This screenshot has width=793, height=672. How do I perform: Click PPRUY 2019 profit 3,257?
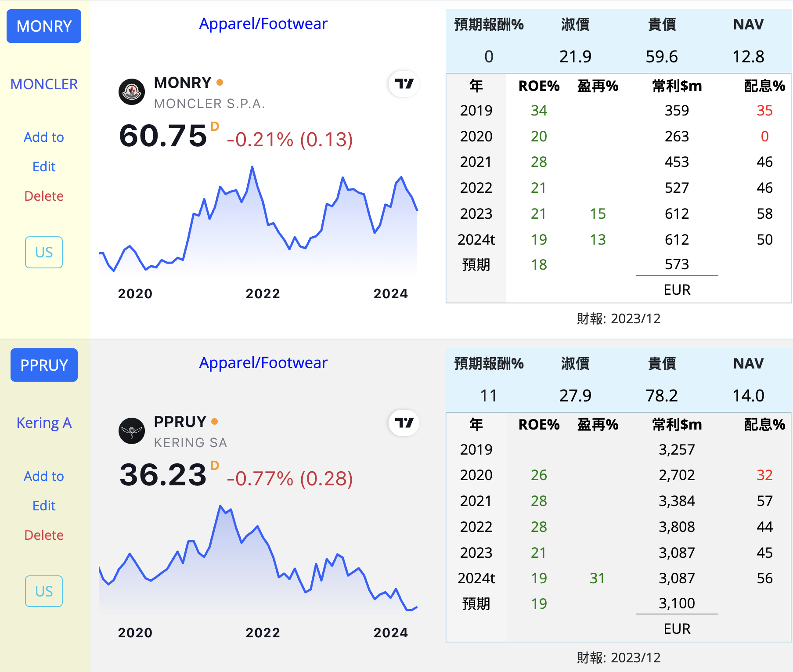[677, 450]
